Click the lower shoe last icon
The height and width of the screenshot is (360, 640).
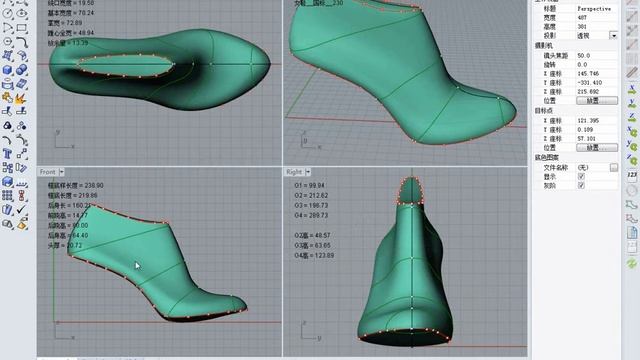[x=632, y=218]
